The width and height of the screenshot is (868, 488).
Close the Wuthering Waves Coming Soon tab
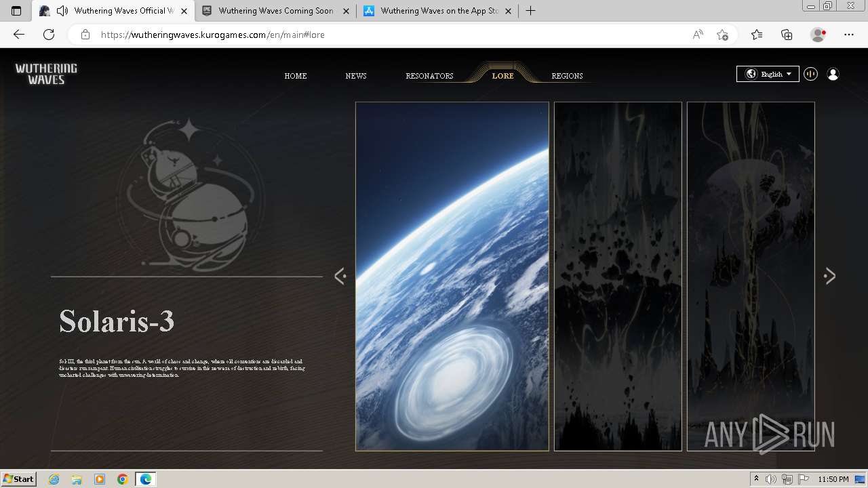(x=347, y=11)
